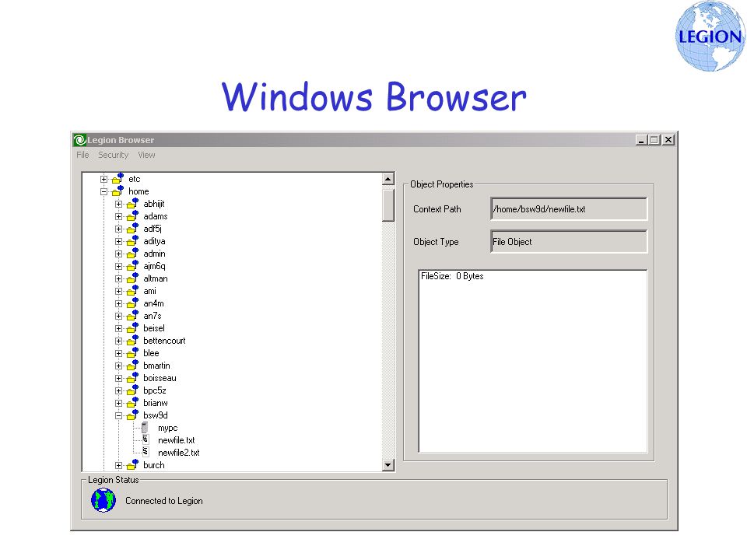Viewport: 747px width, 560px height.
Task: Click the admin folder icon
Action: coord(132,254)
